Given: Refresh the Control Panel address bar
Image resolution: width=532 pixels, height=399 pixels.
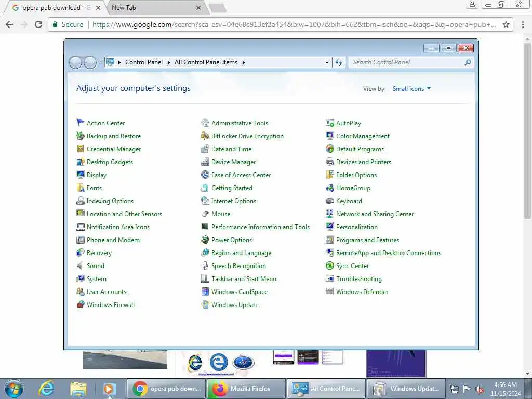Looking at the screenshot, I should [x=339, y=62].
